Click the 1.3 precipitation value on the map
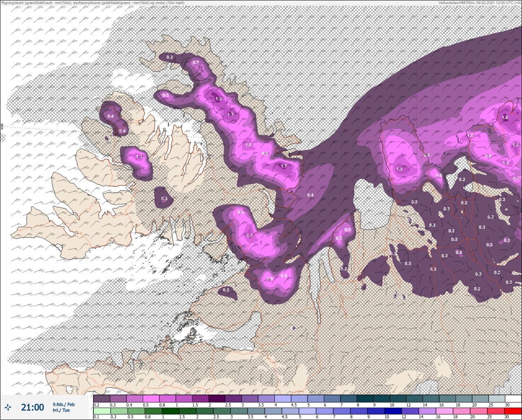This screenshot has width=522, height=420. tap(399, 169)
